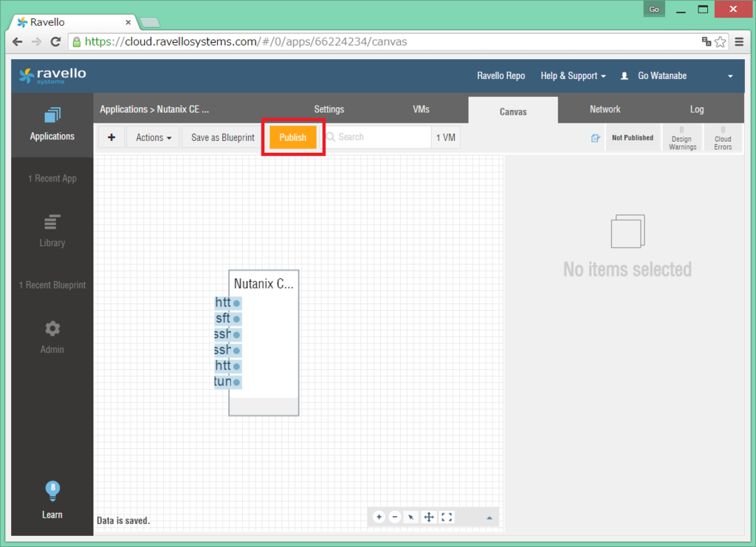Viewport: 756px width, 547px height.
Task: Switch to the VMs tab
Action: (421, 109)
